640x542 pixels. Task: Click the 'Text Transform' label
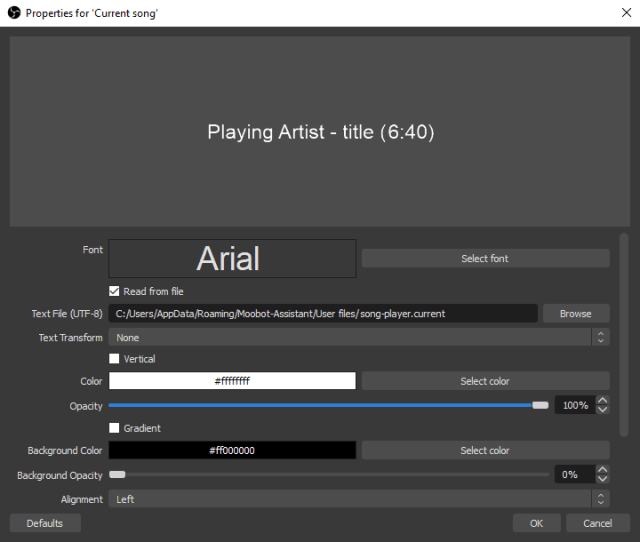[71, 338]
